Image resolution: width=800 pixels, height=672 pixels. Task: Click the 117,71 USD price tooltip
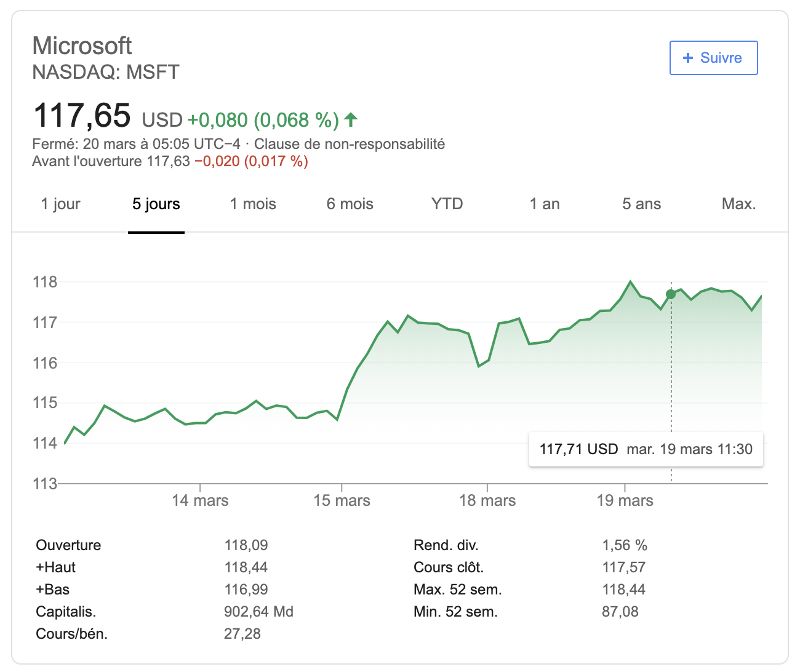(646, 449)
